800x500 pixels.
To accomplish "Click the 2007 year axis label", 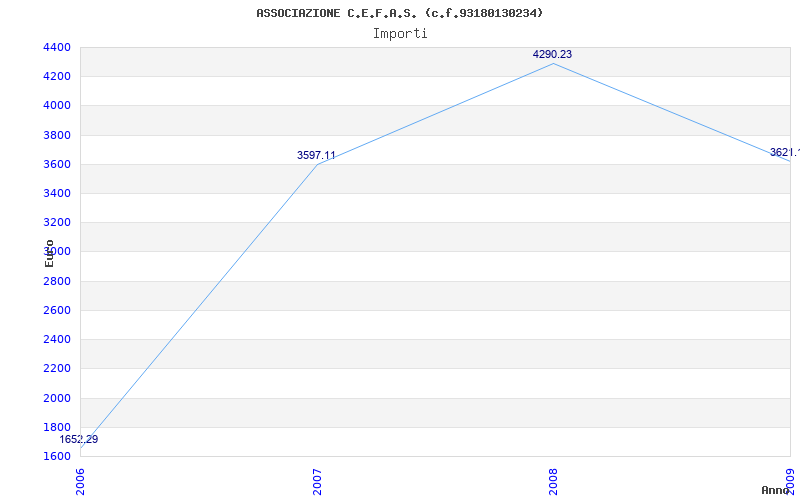I will tap(317, 482).
